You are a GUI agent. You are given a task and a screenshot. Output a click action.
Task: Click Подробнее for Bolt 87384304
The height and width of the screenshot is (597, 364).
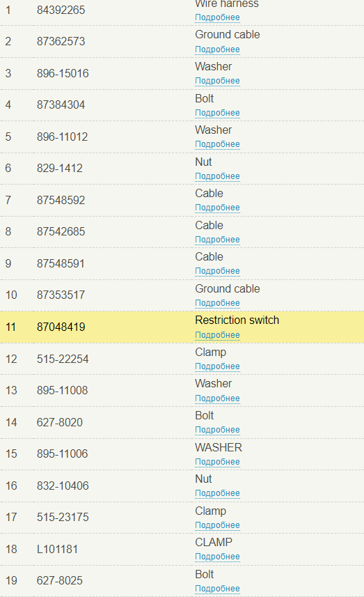(217, 113)
